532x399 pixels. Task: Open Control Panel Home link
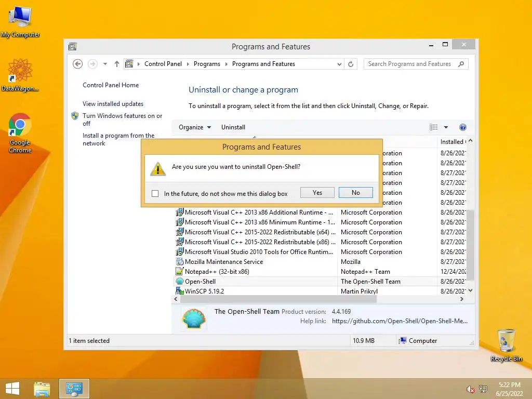[111, 85]
